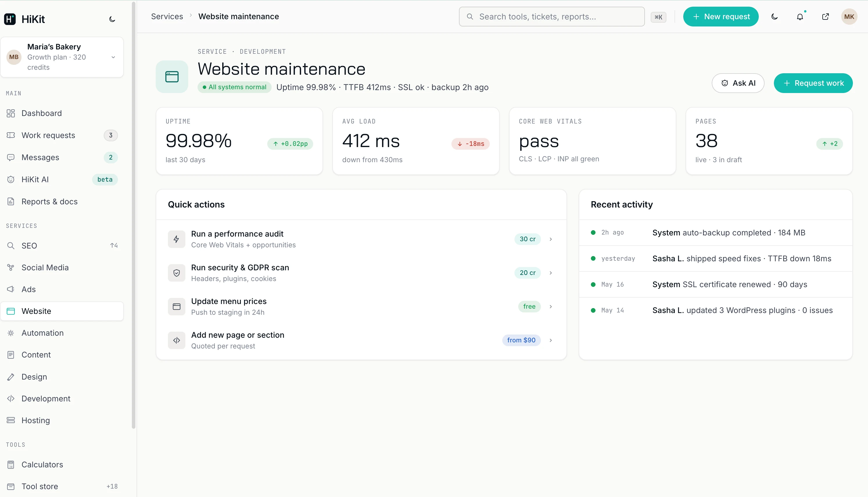Click the Design pencil icon

[x=11, y=376]
